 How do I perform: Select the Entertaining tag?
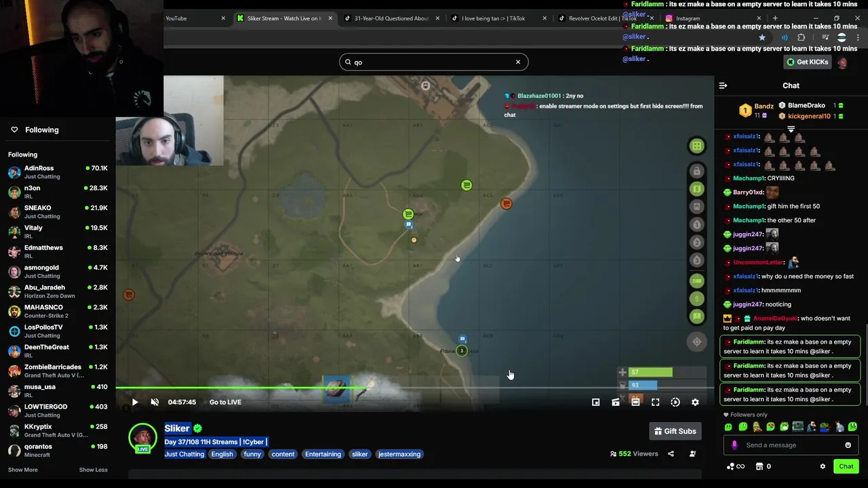[323, 454]
